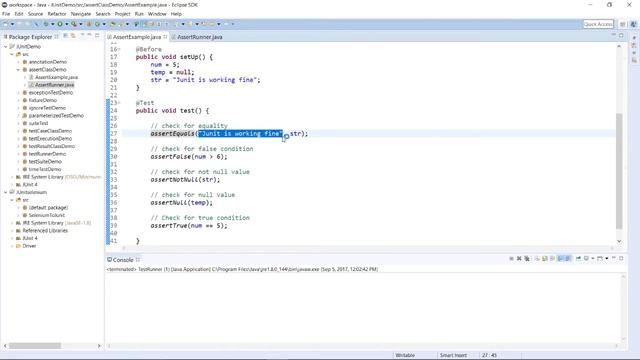Click the Display Selected Console icon
640x360 pixels.
pos(587,258)
